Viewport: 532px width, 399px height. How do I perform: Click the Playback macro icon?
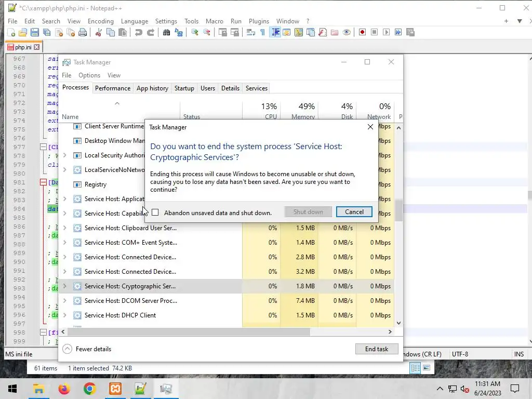[x=386, y=32]
